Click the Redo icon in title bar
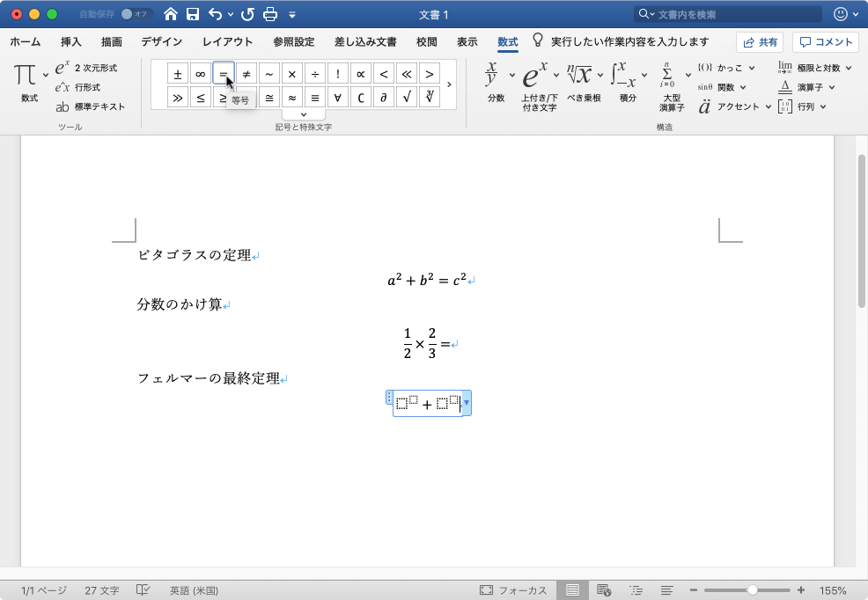This screenshot has height=600, width=868. pyautogui.click(x=248, y=14)
